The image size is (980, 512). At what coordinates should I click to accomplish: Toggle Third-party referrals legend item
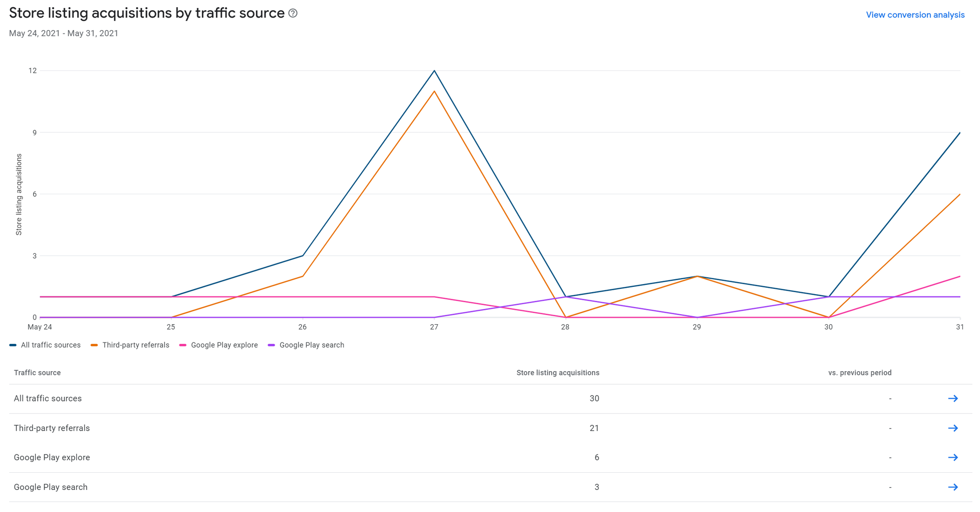(130, 345)
